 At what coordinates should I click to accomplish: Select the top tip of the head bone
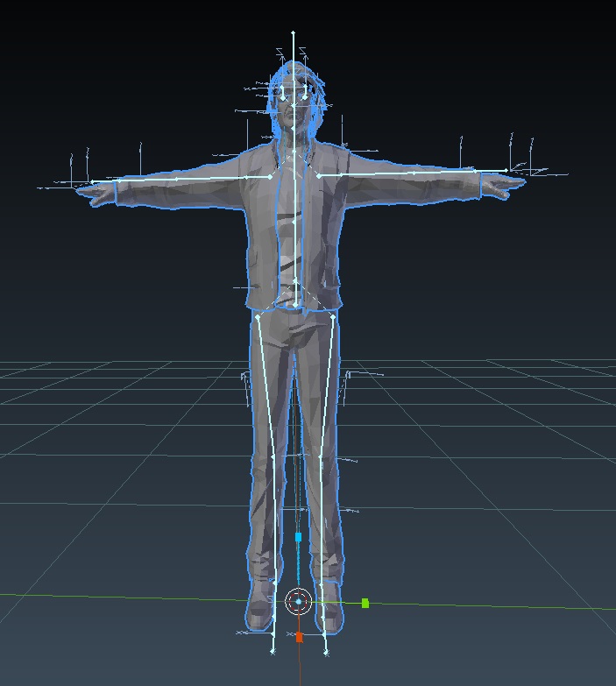(x=294, y=32)
